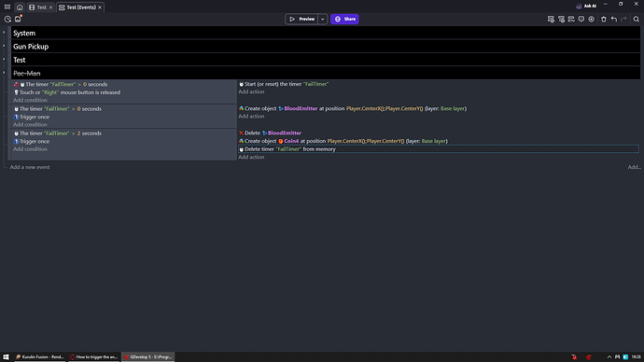Go to the home page tab icon
Viewport: 644px width, 362px height.
click(x=20, y=7)
